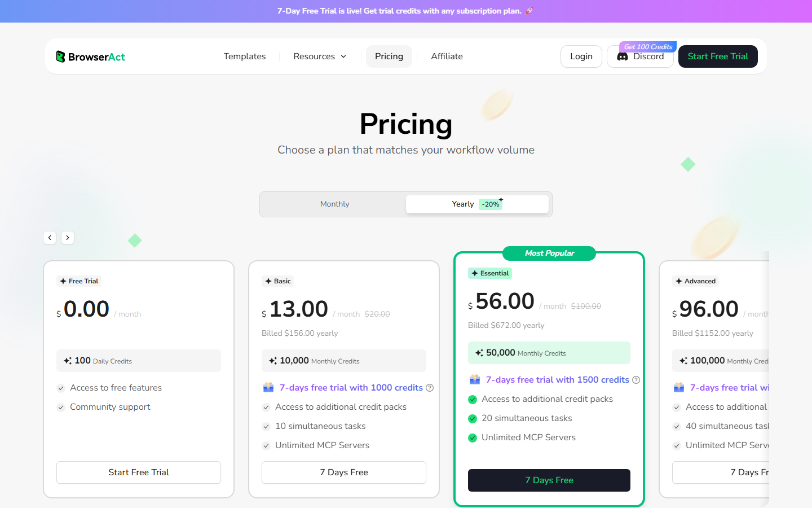Click 7 Days Free on the Essential plan

[x=549, y=480]
